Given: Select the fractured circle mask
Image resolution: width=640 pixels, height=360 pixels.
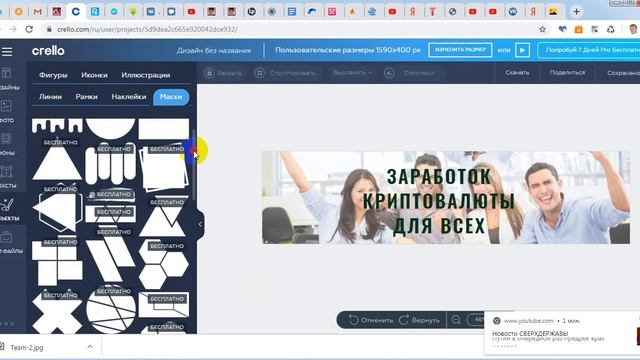Looking at the screenshot, I should pyautogui.click(x=111, y=309).
